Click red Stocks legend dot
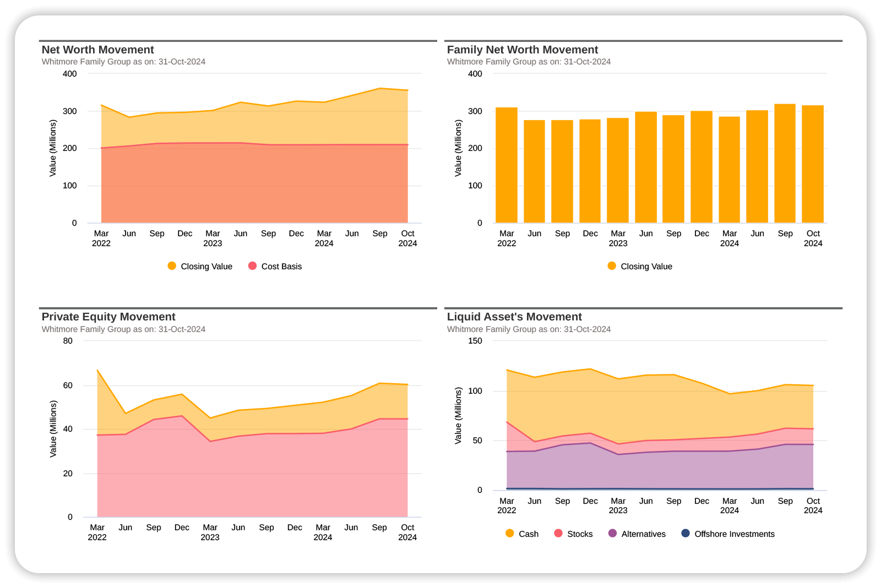This screenshot has width=881, height=588. [x=558, y=533]
